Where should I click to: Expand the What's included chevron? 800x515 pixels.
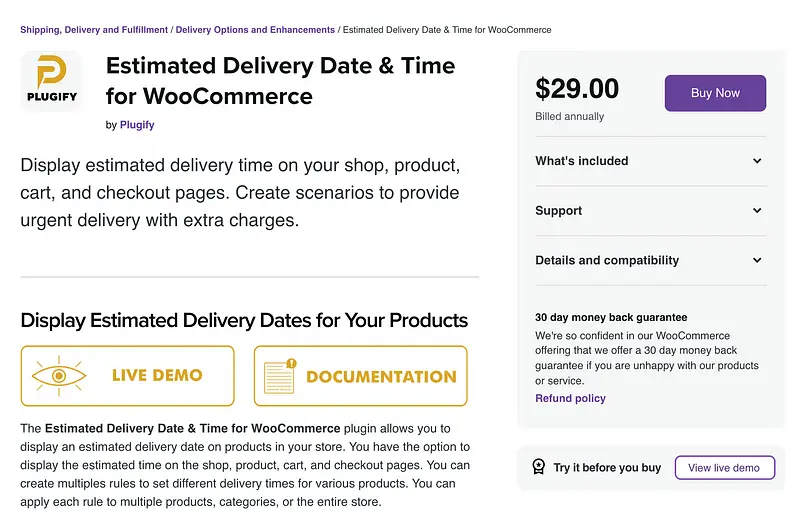(757, 161)
